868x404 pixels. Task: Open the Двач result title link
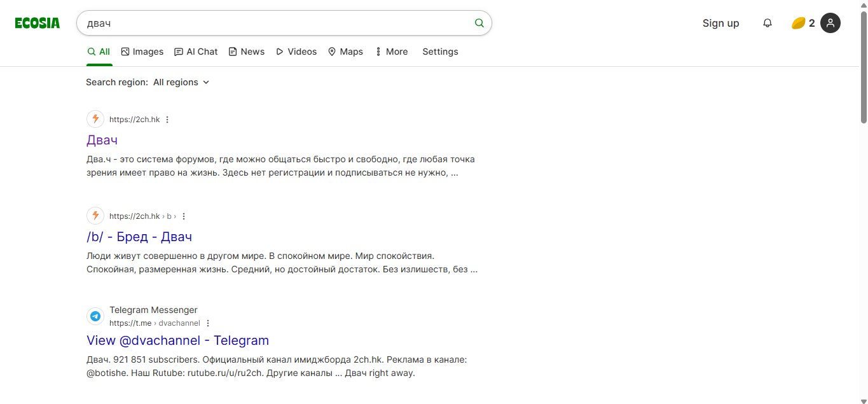tap(102, 140)
